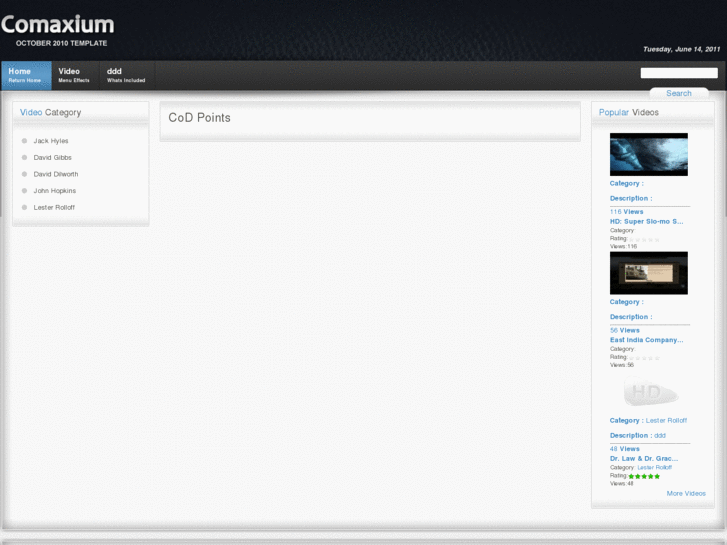This screenshot has height=545, width=727.
Task: Select Jack Hyles video category
Action: (51, 141)
